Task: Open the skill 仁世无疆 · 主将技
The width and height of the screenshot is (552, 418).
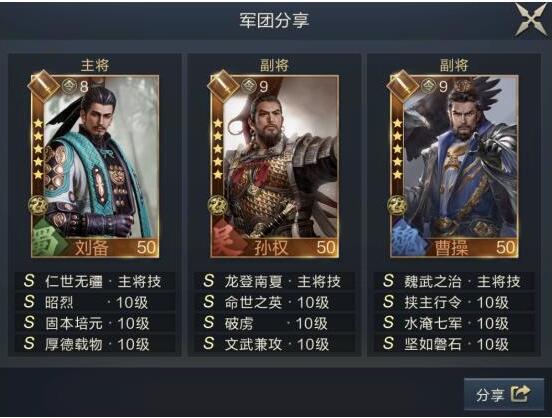Action: [95, 281]
